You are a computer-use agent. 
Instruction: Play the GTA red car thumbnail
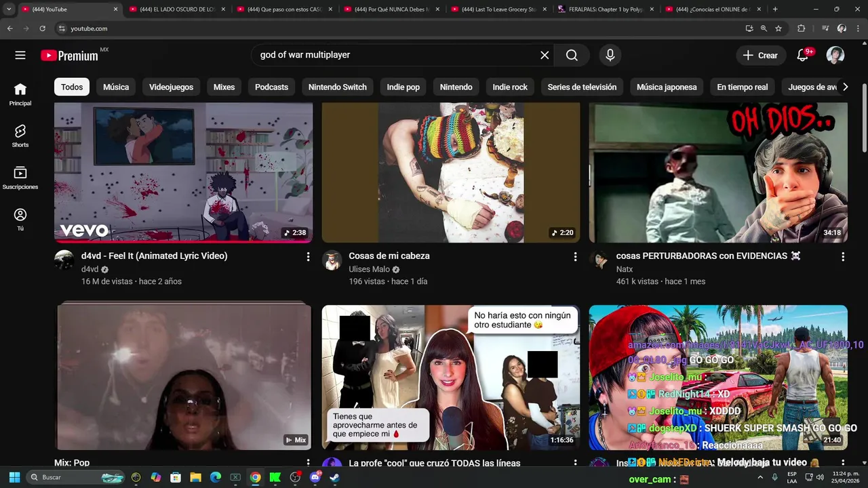pyautogui.click(x=718, y=378)
